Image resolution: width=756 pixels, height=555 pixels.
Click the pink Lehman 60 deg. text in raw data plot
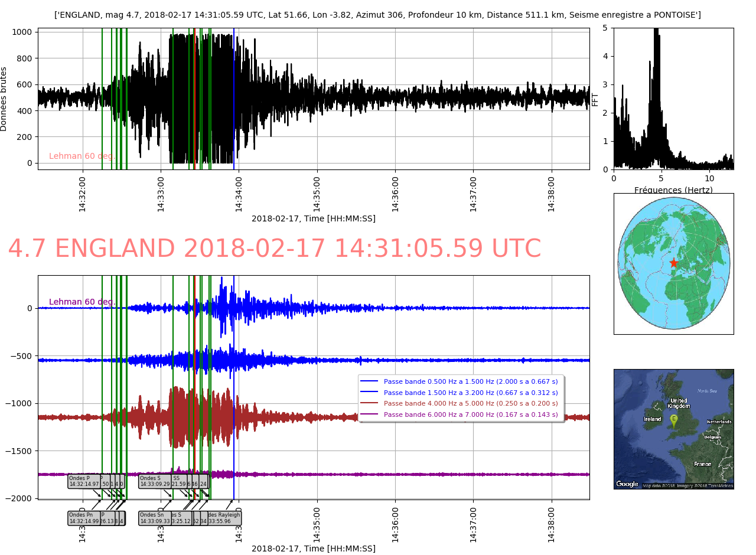pyautogui.click(x=82, y=156)
